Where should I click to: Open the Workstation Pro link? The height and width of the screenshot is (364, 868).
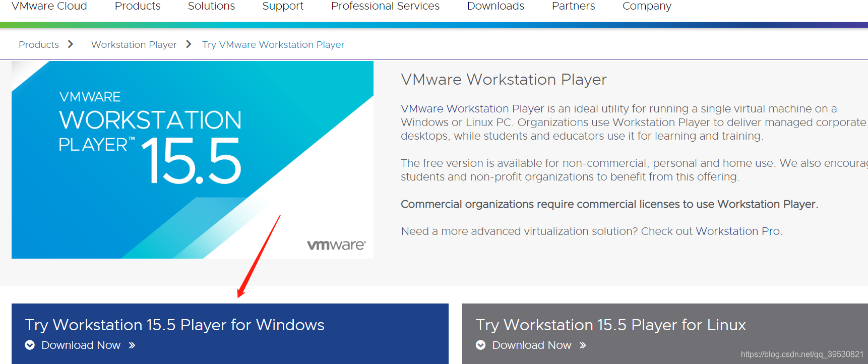click(738, 231)
